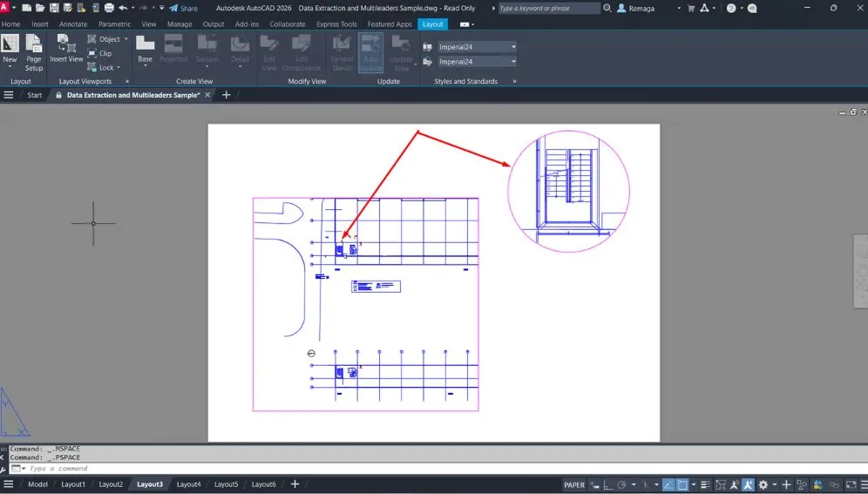Click the Projected view tool
The image size is (868, 494).
[x=173, y=48]
